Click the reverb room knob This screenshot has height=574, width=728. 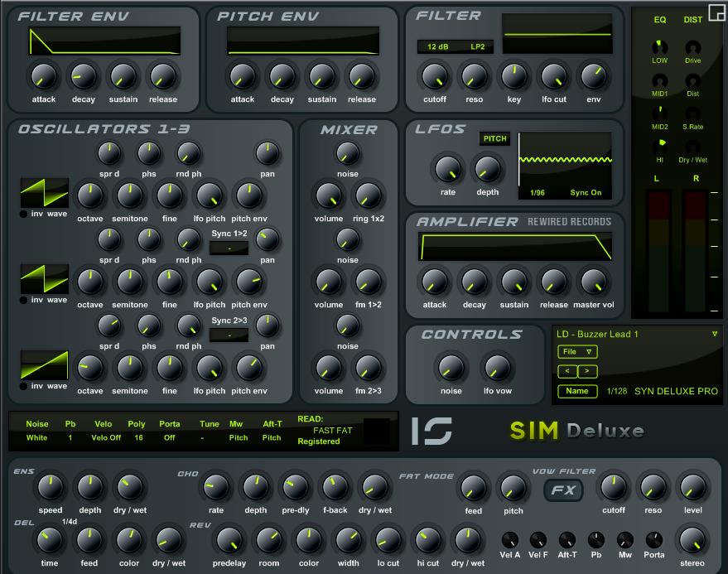(x=269, y=540)
